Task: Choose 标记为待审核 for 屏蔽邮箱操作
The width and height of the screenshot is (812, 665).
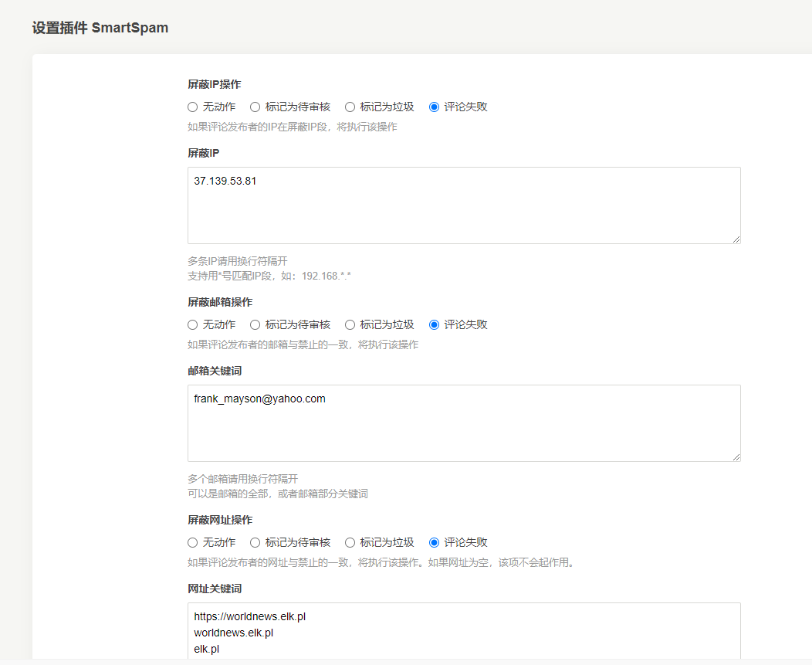Action: [255, 324]
